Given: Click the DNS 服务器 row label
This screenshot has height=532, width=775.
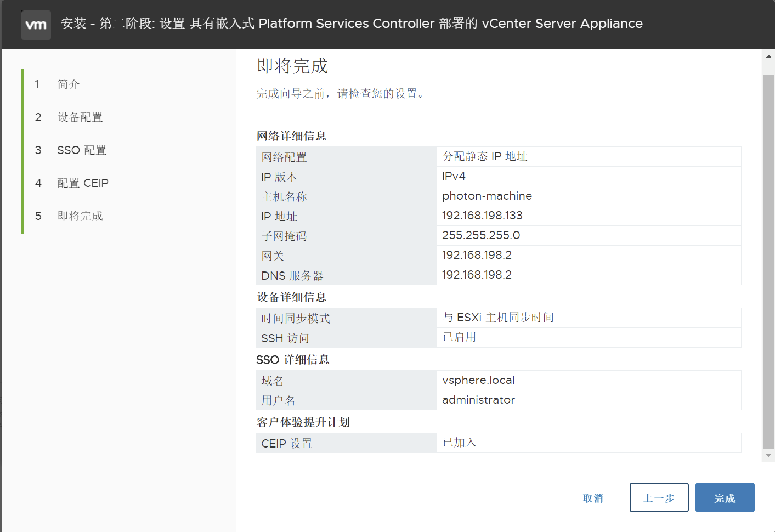Looking at the screenshot, I should pos(292,276).
